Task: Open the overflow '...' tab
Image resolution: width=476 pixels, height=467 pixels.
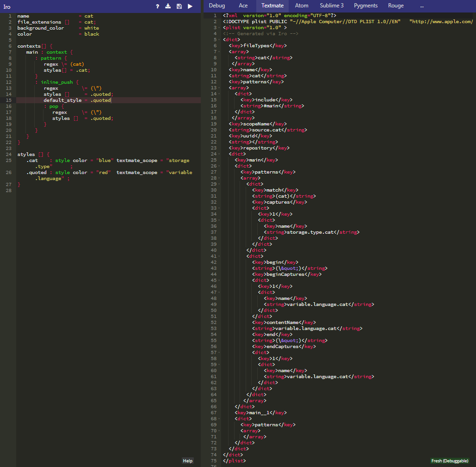Action: 421,6
